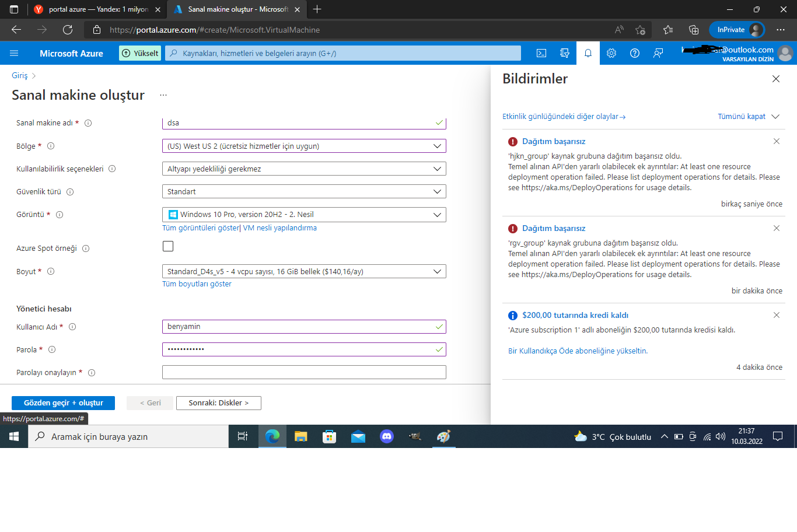797x532 pixels.
Task: Open the Azure portal hamburger menu
Action: [14, 53]
